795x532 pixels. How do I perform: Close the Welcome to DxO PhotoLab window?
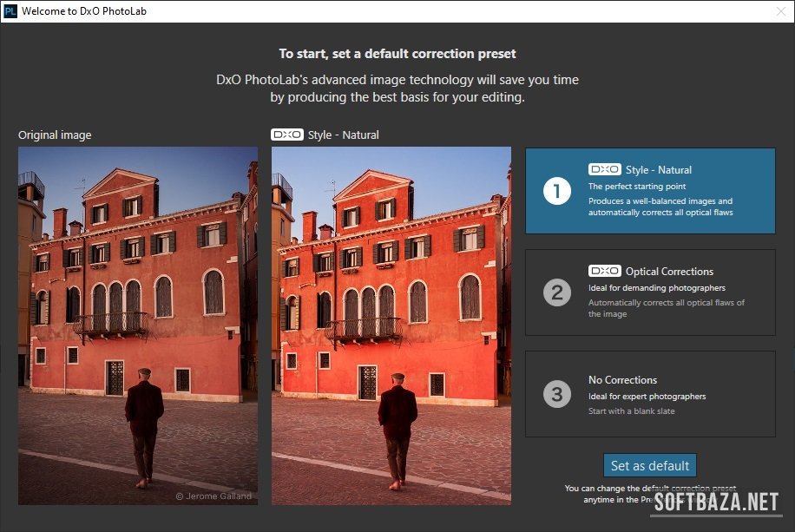click(779, 11)
